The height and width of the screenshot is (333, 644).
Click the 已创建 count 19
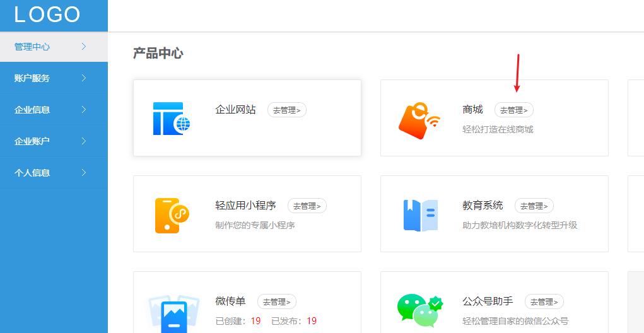pyautogui.click(x=256, y=321)
